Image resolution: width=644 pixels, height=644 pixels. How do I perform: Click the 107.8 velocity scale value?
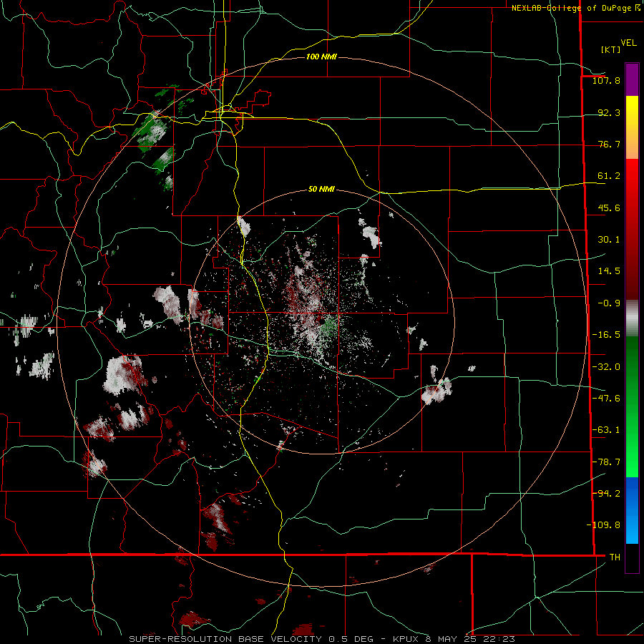click(606, 80)
